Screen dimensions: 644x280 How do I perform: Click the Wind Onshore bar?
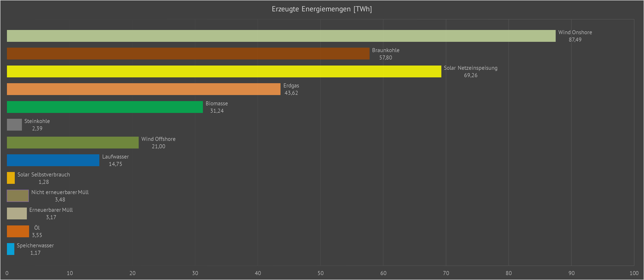(x=281, y=36)
